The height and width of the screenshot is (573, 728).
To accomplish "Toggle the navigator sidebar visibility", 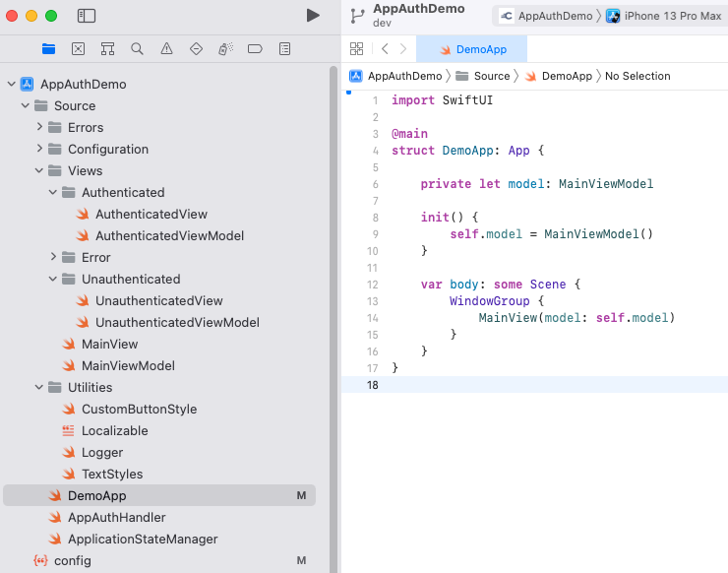I will point(87,16).
